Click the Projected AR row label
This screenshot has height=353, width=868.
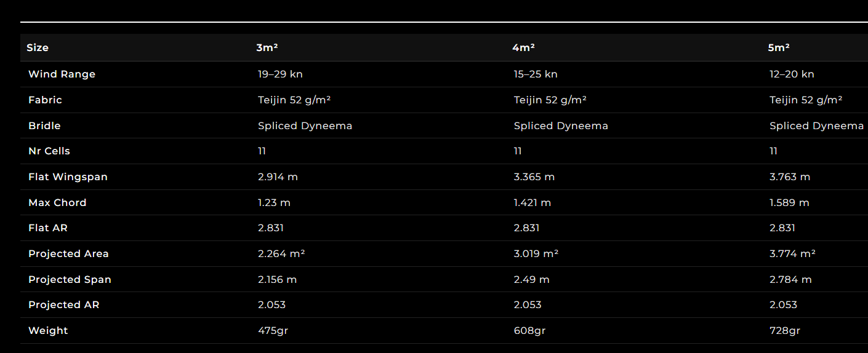pyautogui.click(x=63, y=305)
